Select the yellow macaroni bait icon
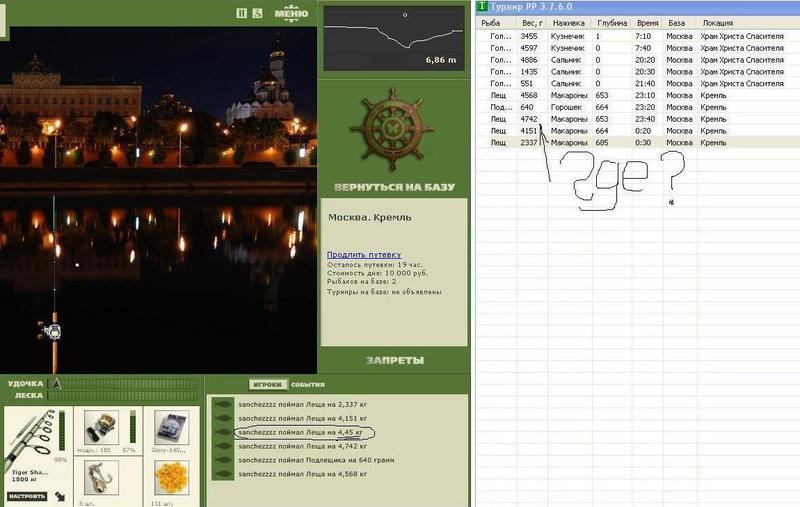The width and height of the screenshot is (800, 507). [x=171, y=478]
